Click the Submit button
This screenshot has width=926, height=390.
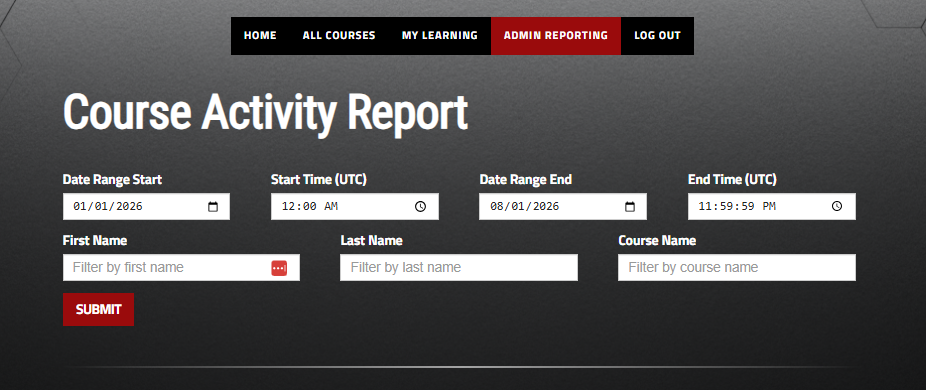[x=99, y=310]
